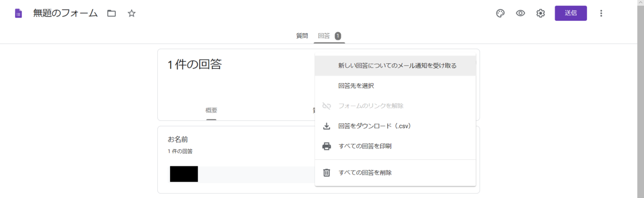Choose 新しい回答についてのメール通知を受け取る menu item
Screen dimensions: 644x198
click(x=395, y=65)
